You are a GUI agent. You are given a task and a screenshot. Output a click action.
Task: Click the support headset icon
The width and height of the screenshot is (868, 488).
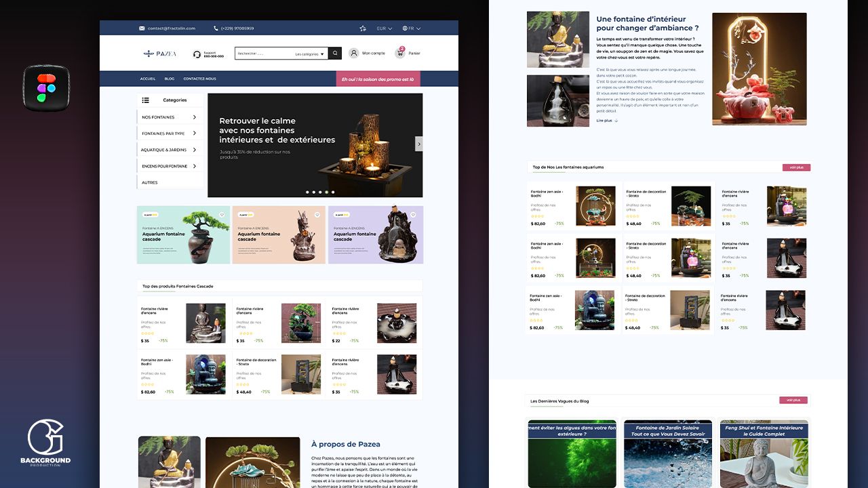pos(197,54)
